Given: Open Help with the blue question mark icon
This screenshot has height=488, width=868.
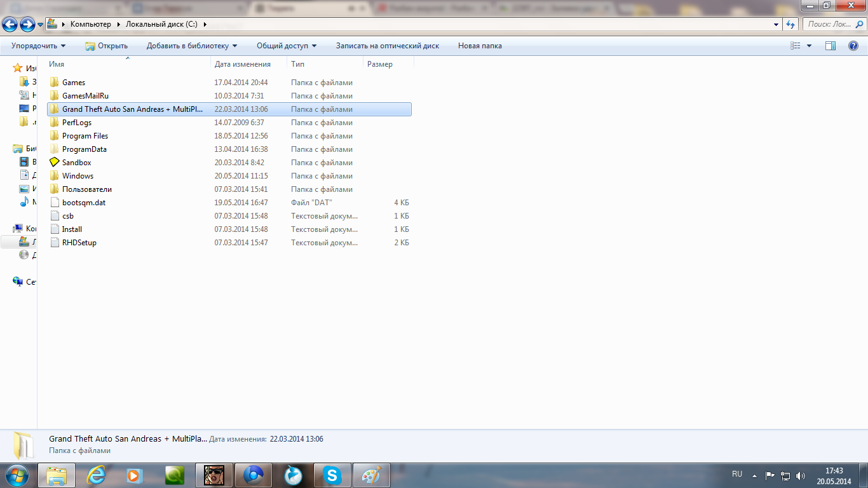Looking at the screenshot, I should tap(853, 46).
